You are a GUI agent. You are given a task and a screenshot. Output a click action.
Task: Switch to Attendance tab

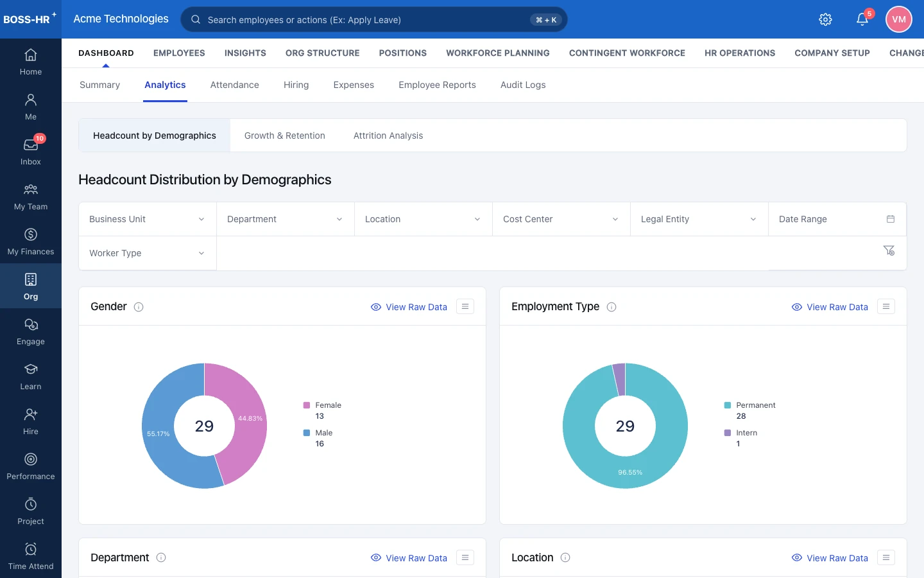pyautogui.click(x=235, y=85)
